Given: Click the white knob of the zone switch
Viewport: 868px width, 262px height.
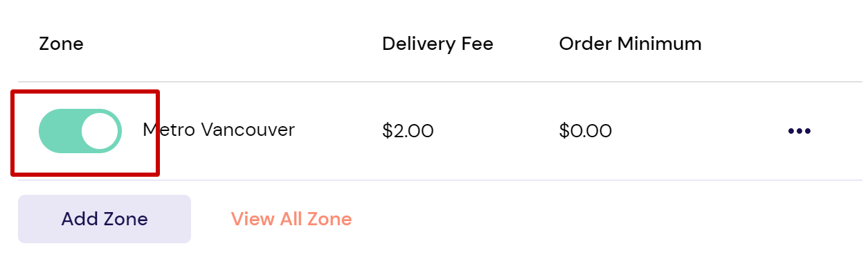Looking at the screenshot, I should (100, 131).
